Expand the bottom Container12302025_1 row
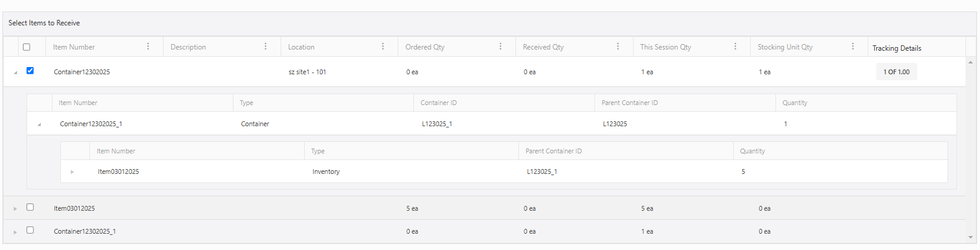The image size is (980, 250). tap(15, 232)
